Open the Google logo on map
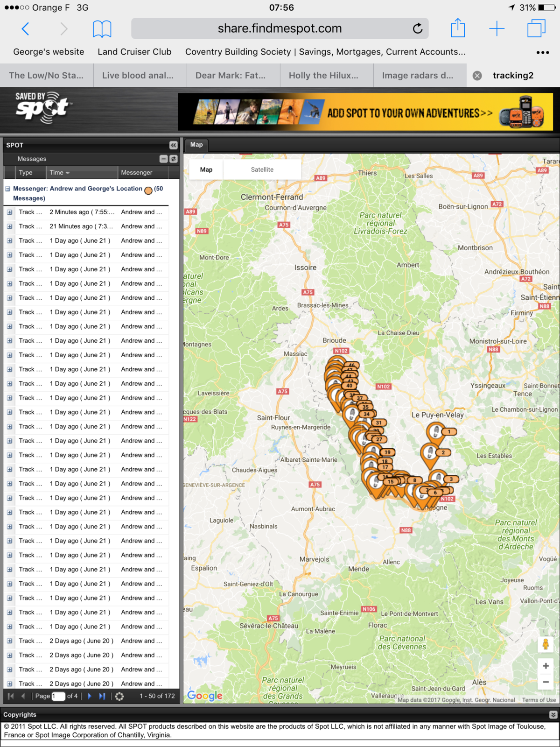The image size is (560, 747). [205, 695]
